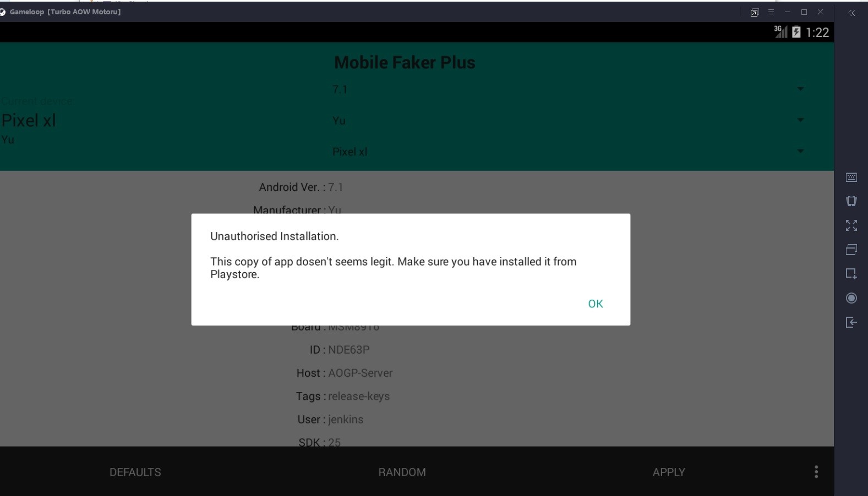Collapse the Gameloop sidebar with double chevron
The image size is (868, 496).
[851, 13]
